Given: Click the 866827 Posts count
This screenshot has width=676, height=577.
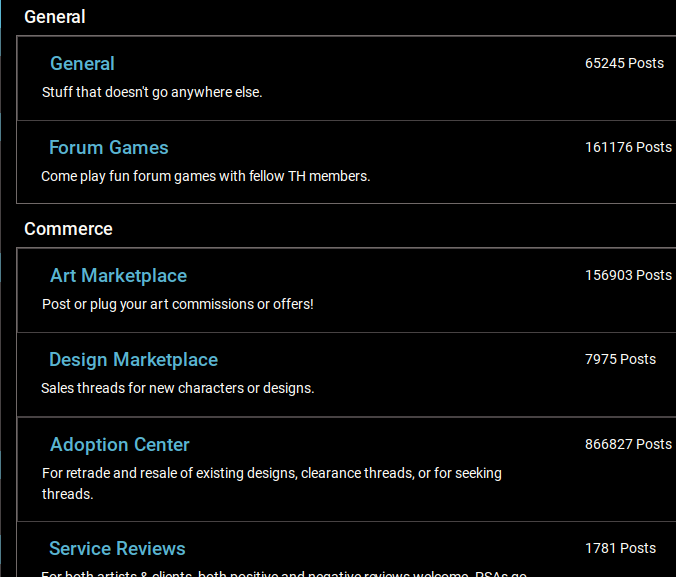Looking at the screenshot, I should click(628, 444).
